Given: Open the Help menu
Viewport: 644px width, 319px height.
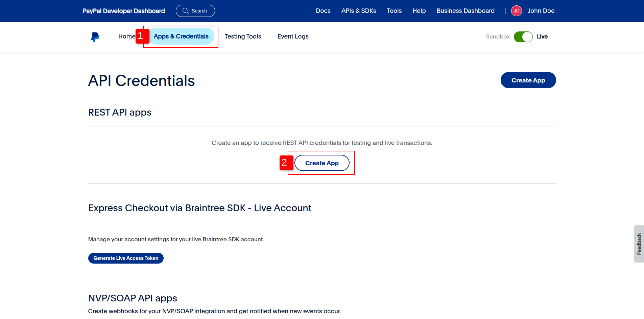Looking at the screenshot, I should click(419, 11).
